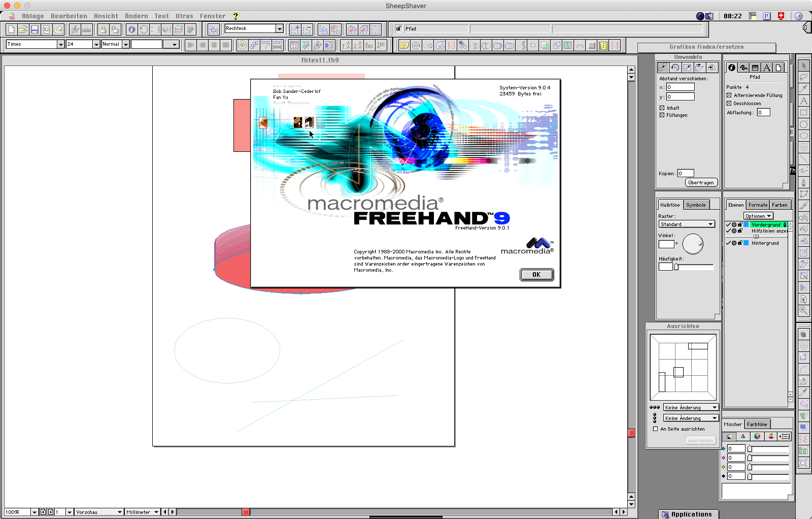Select the Spiral tool in the toolbox

point(804,148)
